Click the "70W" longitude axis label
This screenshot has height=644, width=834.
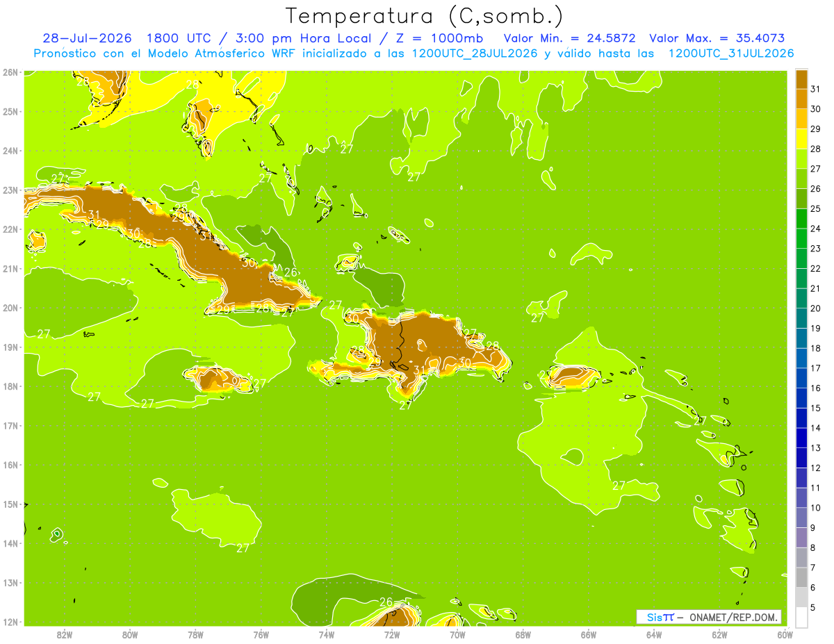click(457, 634)
